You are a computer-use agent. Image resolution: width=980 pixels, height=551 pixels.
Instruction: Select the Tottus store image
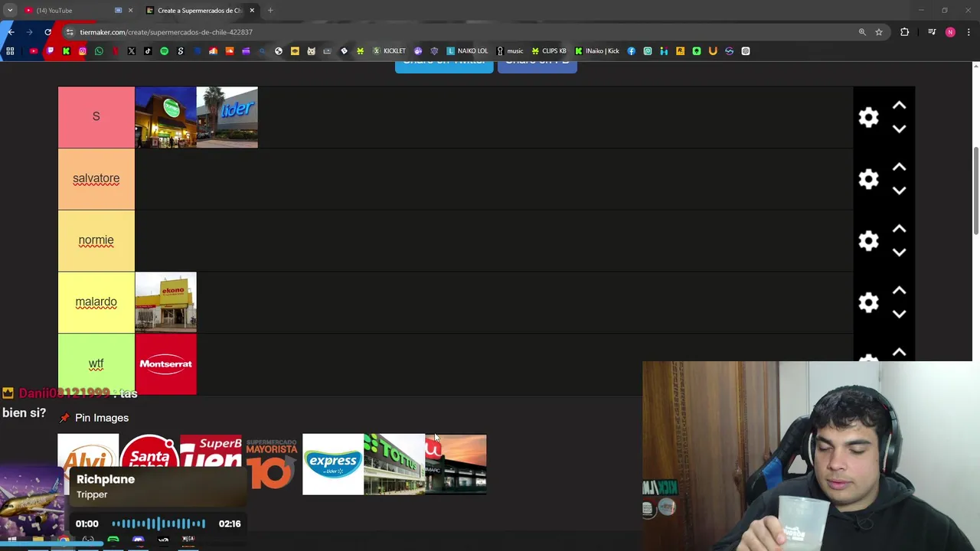click(x=394, y=464)
